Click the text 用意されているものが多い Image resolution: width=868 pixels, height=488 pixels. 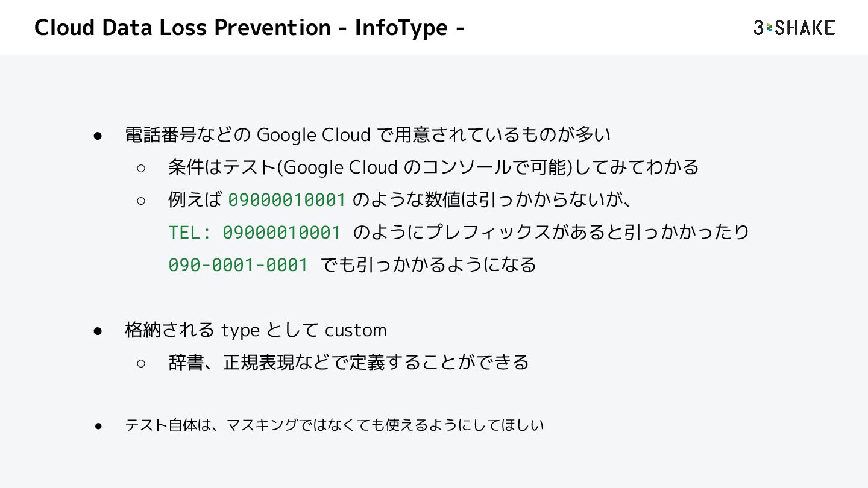tap(502, 135)
